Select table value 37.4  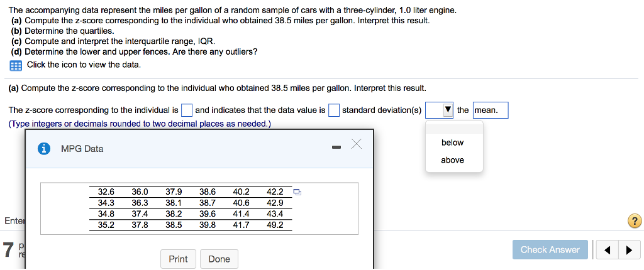tap(140, 213)
